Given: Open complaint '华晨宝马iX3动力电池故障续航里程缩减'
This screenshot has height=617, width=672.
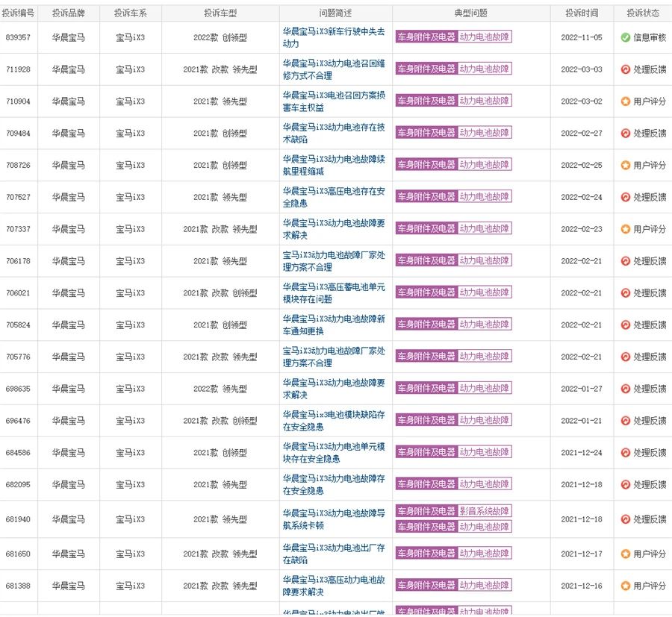Looking at the screenshot, I should 334,166.
